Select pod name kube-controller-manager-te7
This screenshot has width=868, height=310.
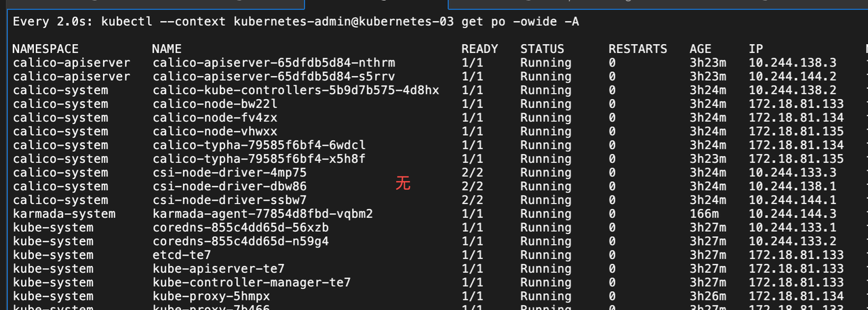point(251,282)
